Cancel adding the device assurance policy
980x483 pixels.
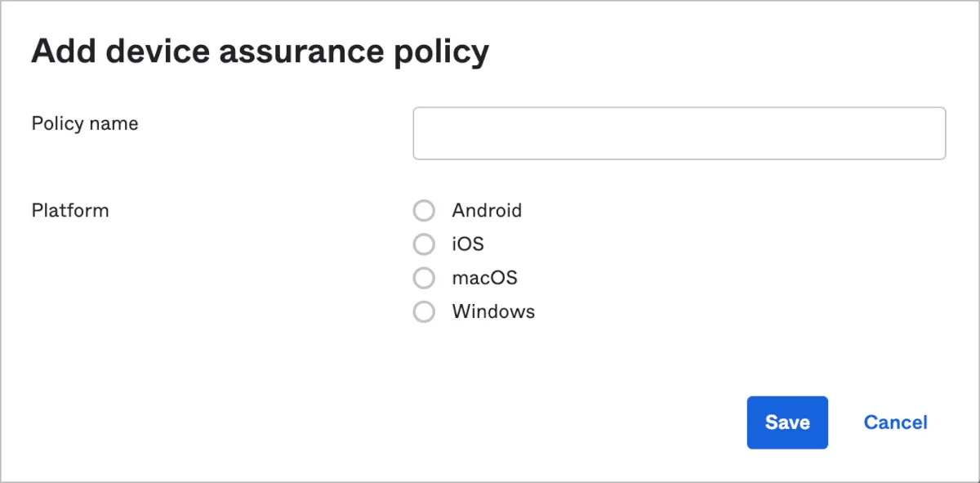pyautogui.click(x=895, y=423)
